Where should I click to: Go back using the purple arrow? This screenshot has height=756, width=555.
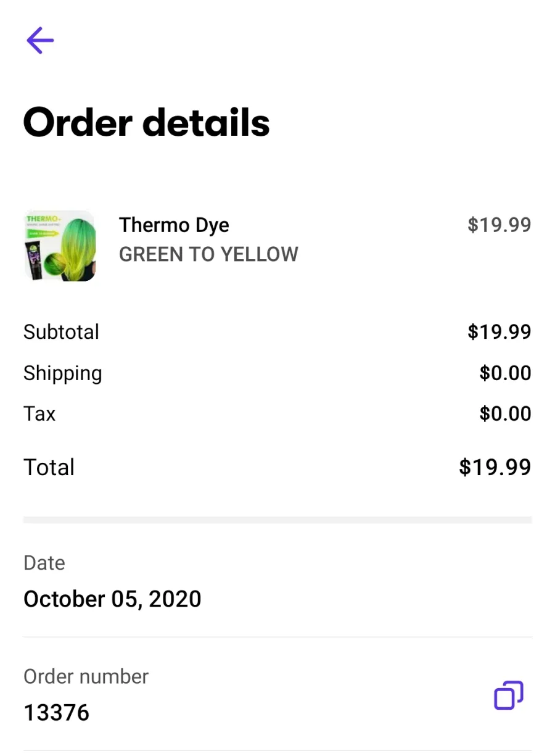pyautogui.click(x=40, y=40)
